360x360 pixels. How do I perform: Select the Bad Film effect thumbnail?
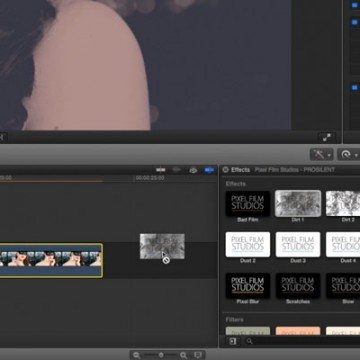coord(248,203)
